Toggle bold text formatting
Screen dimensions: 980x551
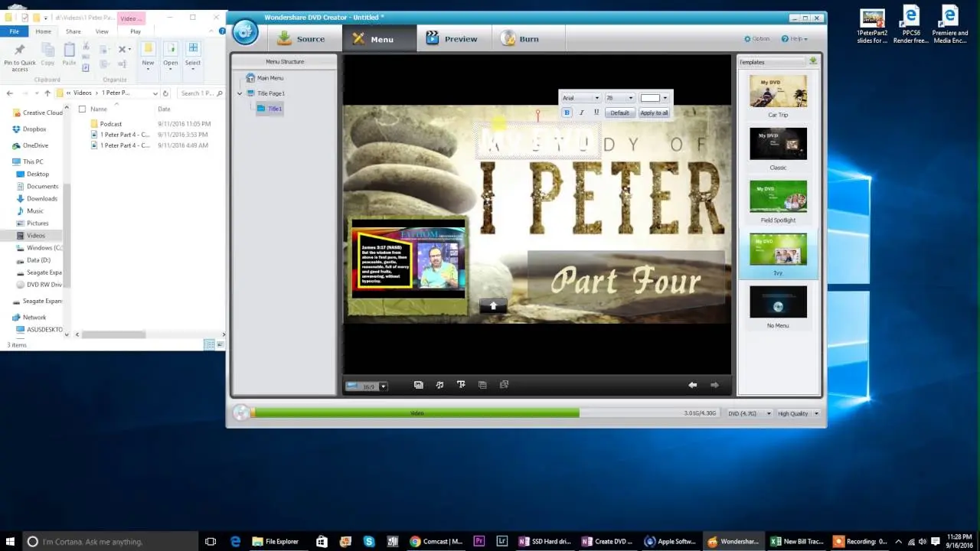[x=567, y=112]
